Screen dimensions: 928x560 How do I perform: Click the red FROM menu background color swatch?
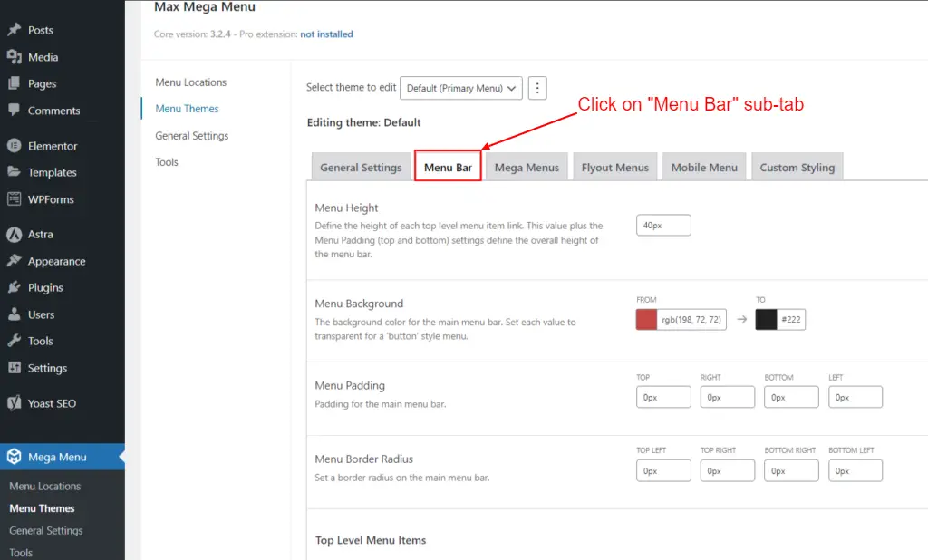[x=645, y=319]
